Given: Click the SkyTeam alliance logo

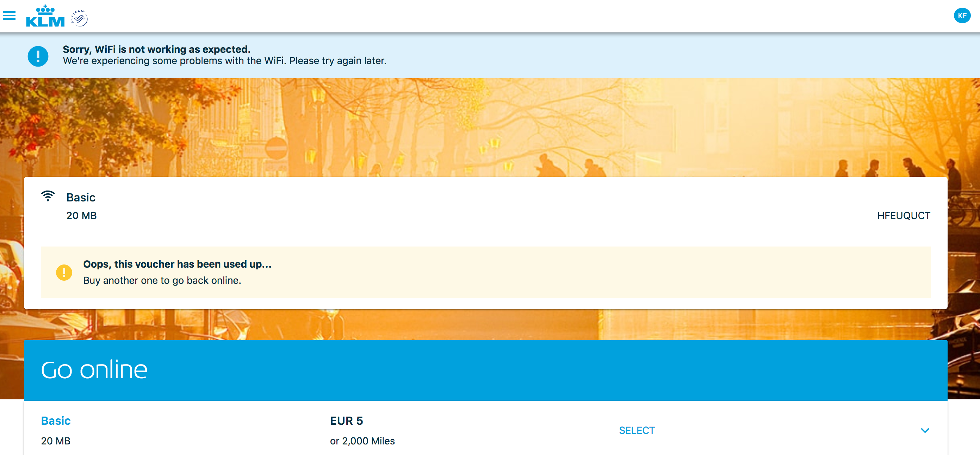Looking at the screenshot, I should (80, 18).
